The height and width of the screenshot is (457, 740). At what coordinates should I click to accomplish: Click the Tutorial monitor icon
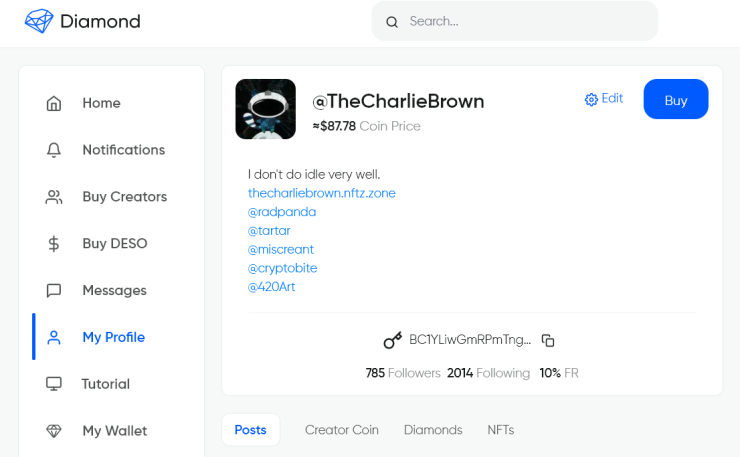click(x=54, y=384)
